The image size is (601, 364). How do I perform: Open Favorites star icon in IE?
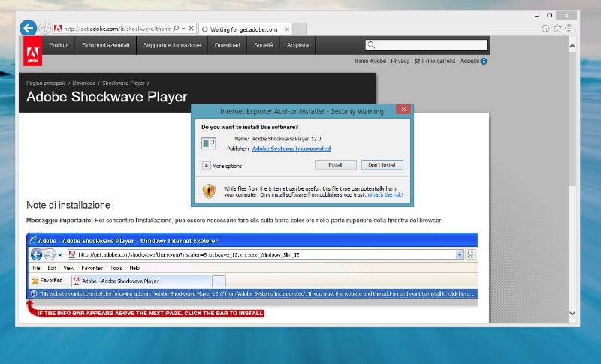click(x=557, y=28)
